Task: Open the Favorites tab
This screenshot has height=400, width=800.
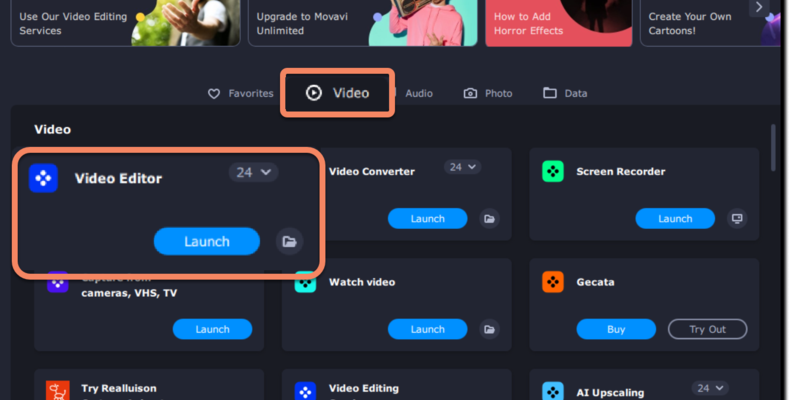Action: click(240, 93)
